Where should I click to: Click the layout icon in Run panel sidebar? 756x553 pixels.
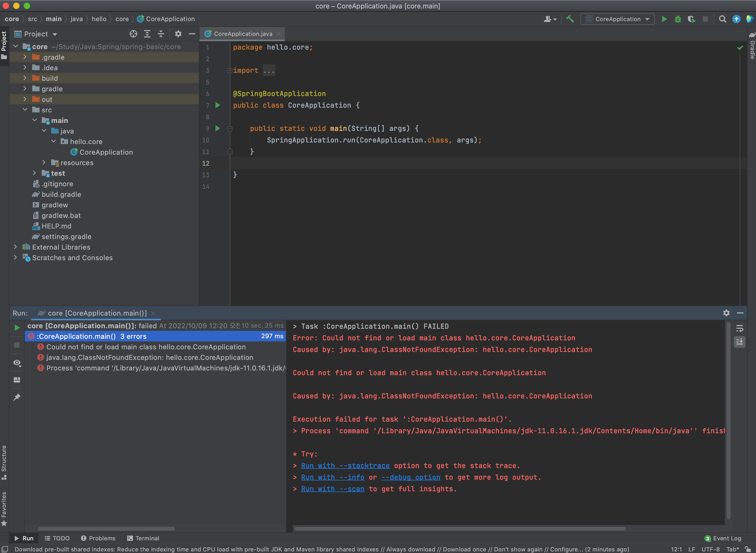point(17,380)
